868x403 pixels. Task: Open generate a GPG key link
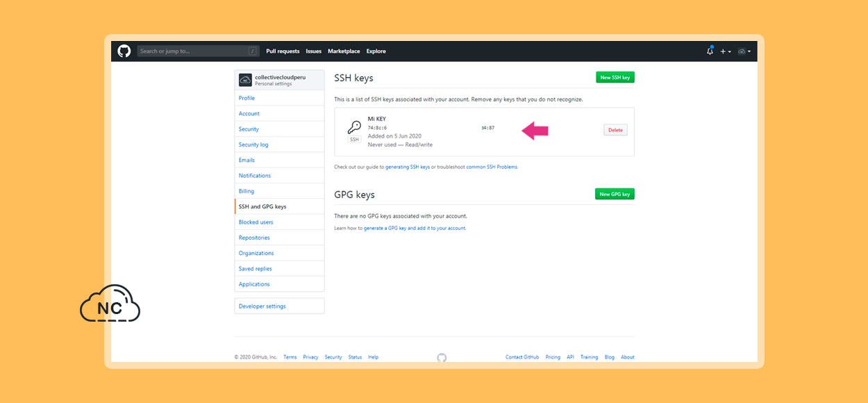415,228
